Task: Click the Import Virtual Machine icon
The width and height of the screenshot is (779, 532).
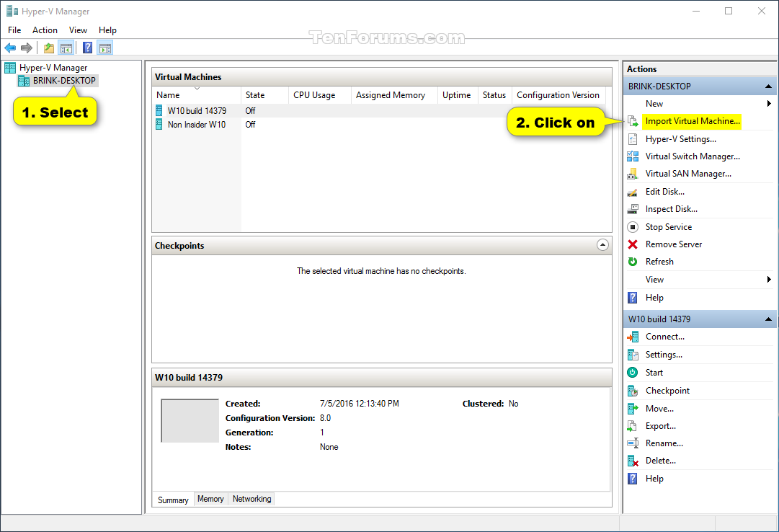Action: click(633, 121)
